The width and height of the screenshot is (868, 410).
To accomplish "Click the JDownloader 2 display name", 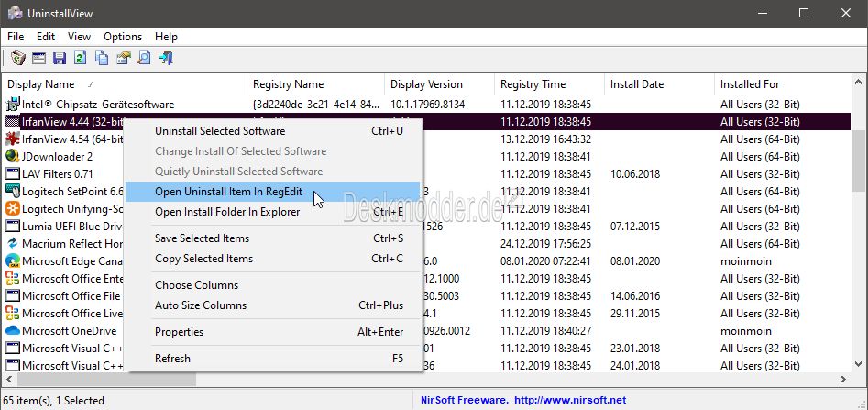I will coord(57,156).
